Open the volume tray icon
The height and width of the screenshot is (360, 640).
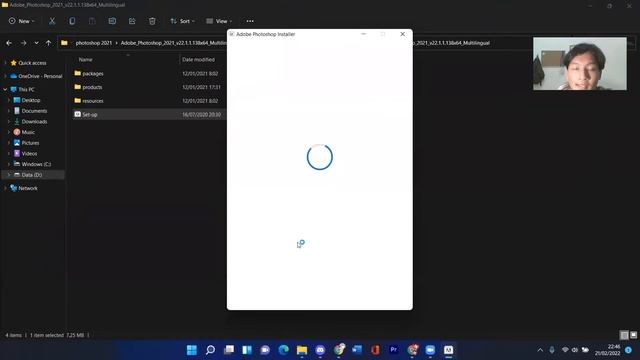coord(575,350)
